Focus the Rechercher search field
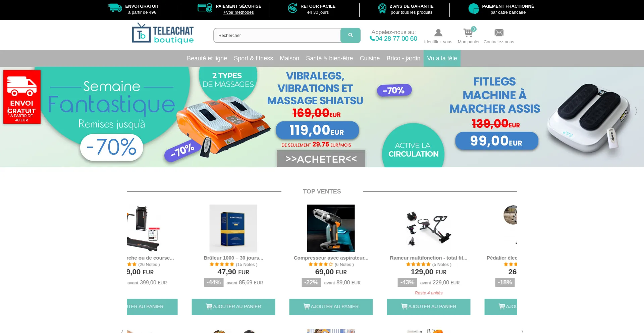Screen dimensions: 644x333 coord(277,35)
